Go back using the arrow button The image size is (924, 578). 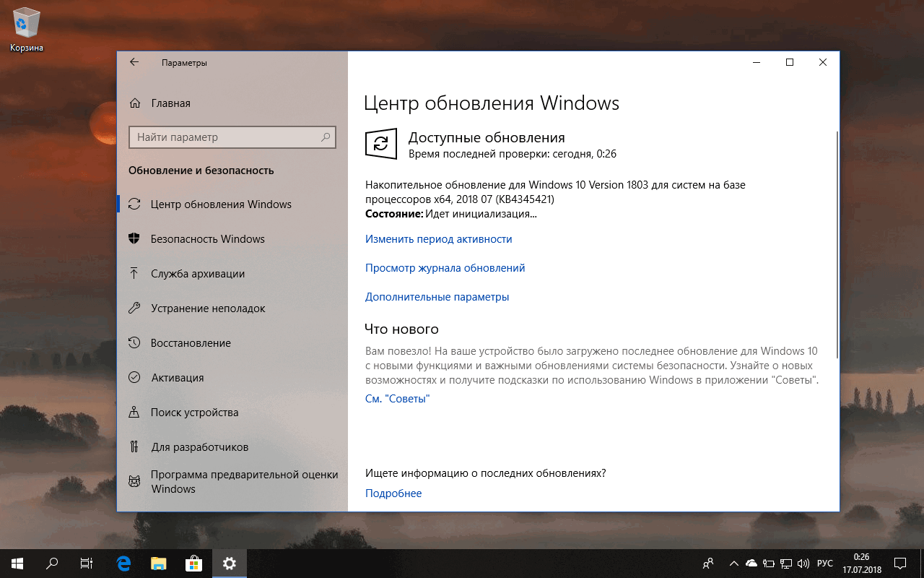pyautogui.click(x=134, y=62)
